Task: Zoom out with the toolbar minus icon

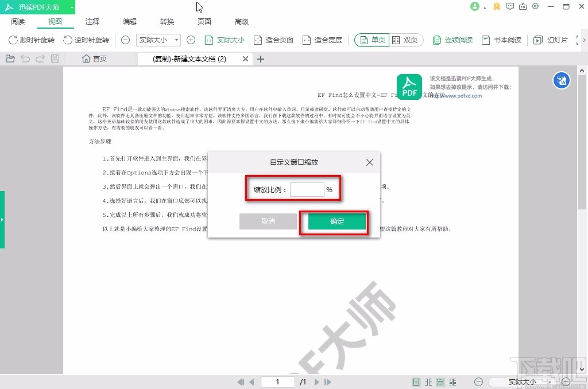Action: pos(126,40)
